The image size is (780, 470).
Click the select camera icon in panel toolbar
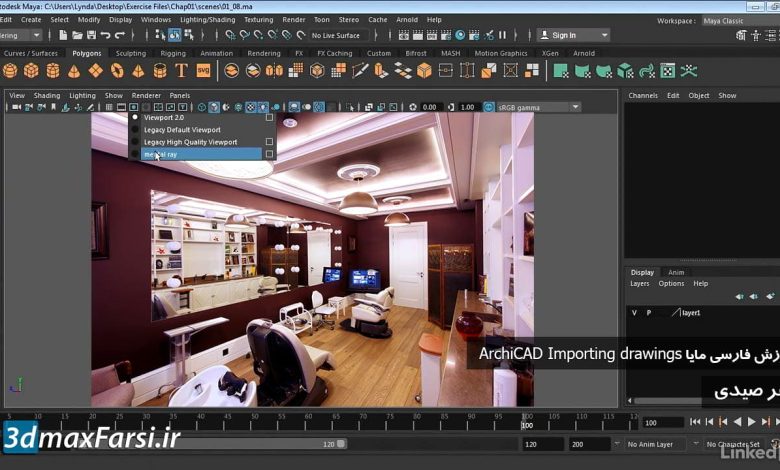coord(16,107)
